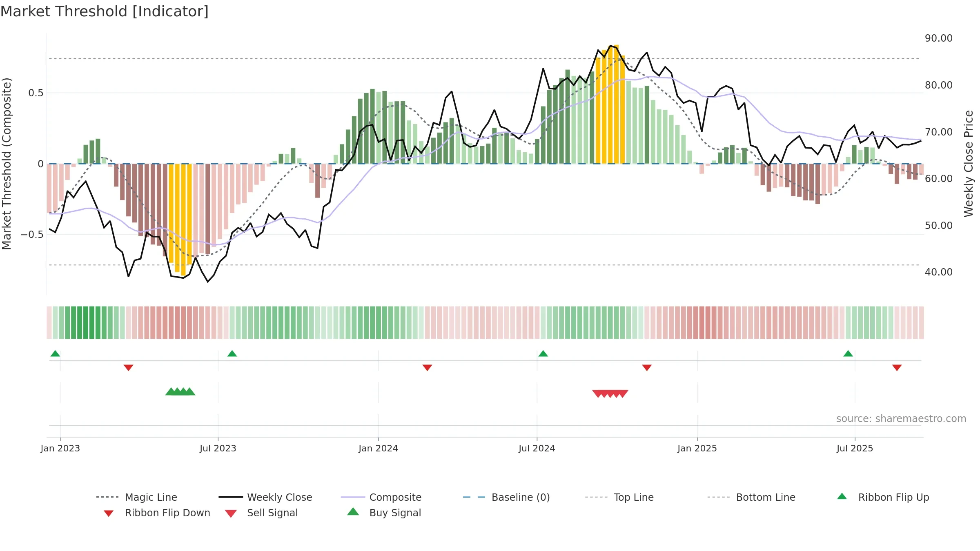
Task: Click the 60.00 price axis label
Action: pos(939,179)
